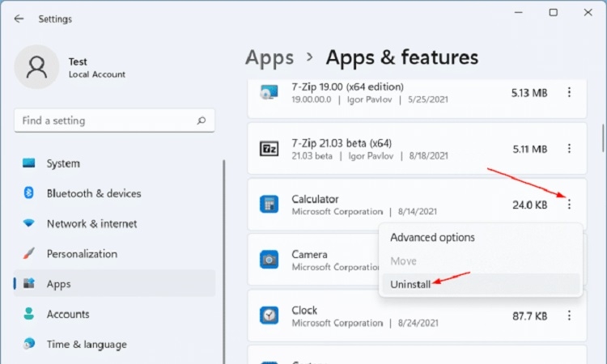Open three-dot menu for Calculator
Image resolution: width=607 pixels, height=364 pixels.
(569, 204)
